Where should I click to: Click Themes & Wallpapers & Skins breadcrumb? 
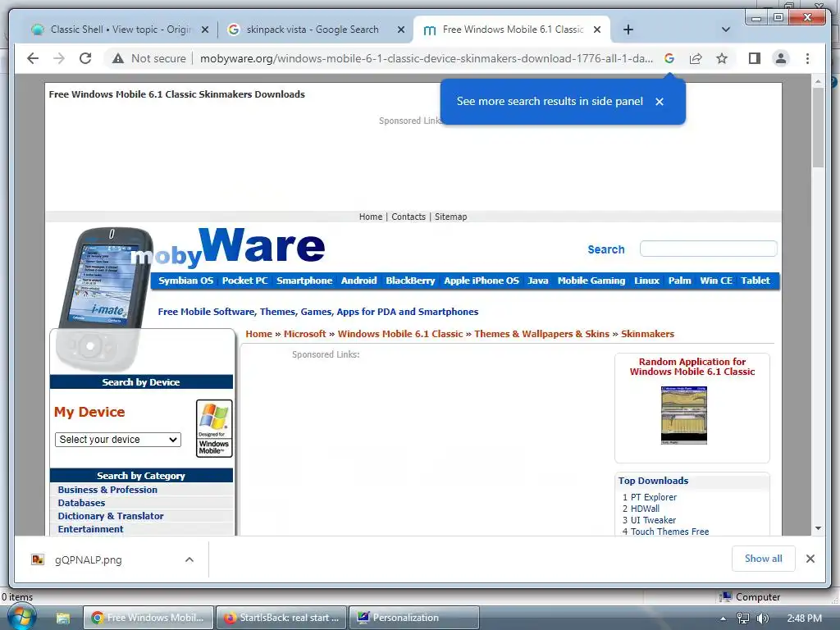point(541,334)
